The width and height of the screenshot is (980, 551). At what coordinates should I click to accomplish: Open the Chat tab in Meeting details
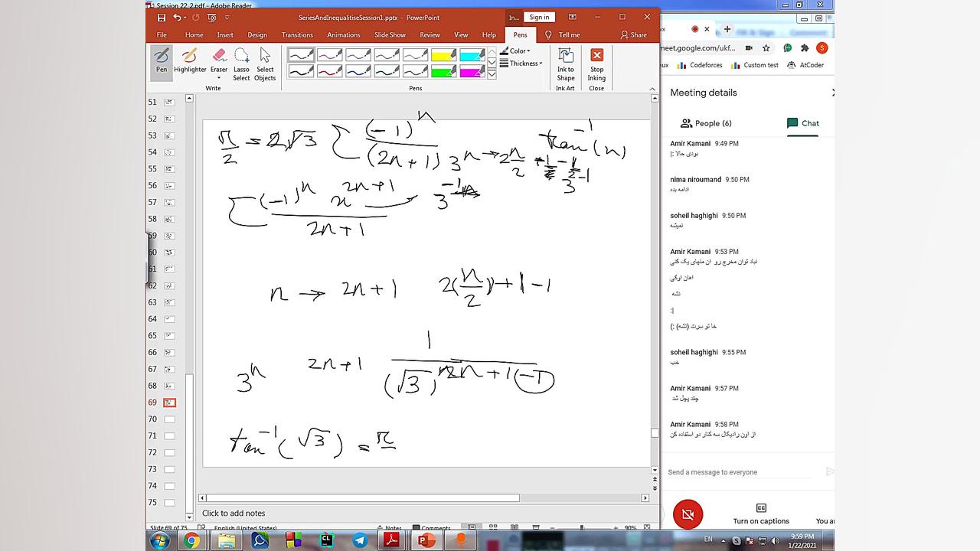coord(802,123)
